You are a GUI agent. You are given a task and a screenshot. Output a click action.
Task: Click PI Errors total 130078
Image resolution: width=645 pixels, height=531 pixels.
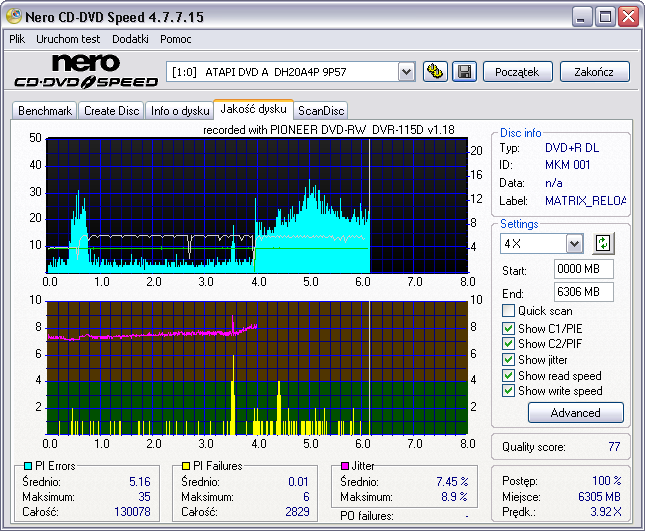coord(132,512)
